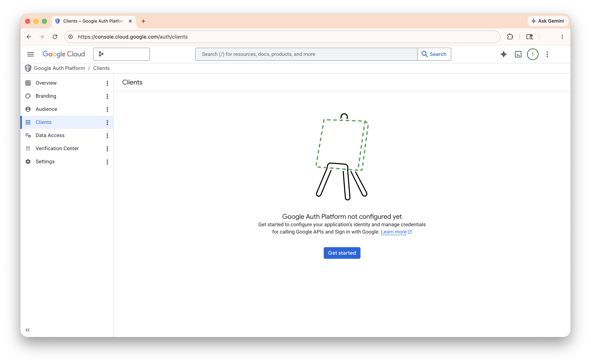Open three-dot menu beside Overview

(107, 83)
